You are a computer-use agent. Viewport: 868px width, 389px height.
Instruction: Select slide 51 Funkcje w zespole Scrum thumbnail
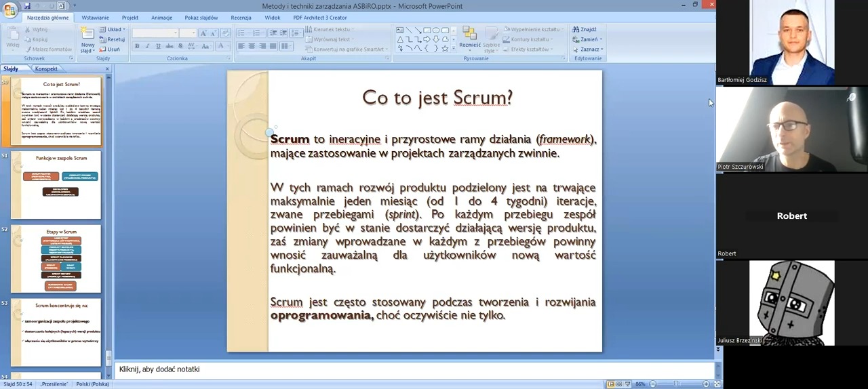pos(56,185)
